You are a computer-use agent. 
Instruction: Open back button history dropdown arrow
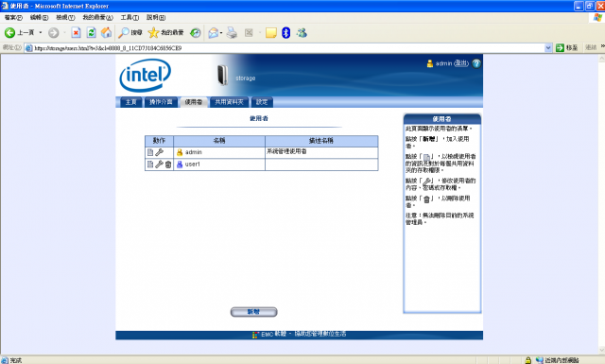[x=41, y=33]
